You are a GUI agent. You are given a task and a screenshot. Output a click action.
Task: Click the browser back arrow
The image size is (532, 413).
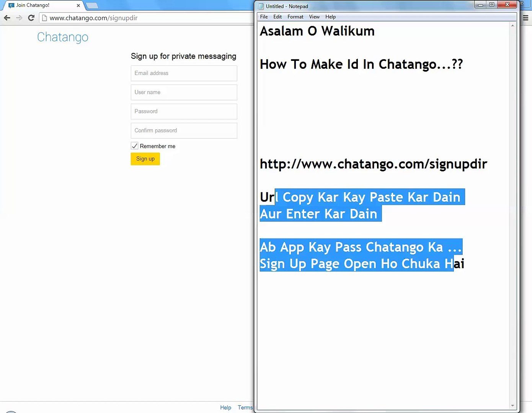pos(7,18)
